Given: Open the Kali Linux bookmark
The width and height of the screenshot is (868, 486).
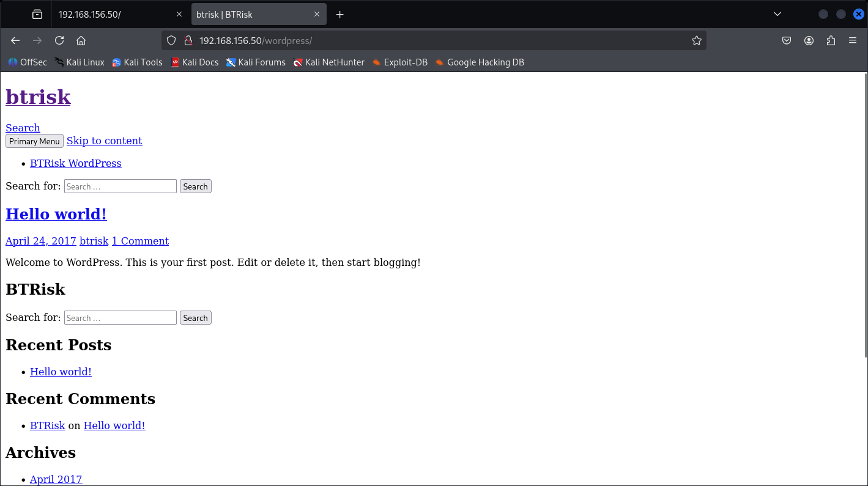Looking at the screenshot, I should (x=80, y=62).
